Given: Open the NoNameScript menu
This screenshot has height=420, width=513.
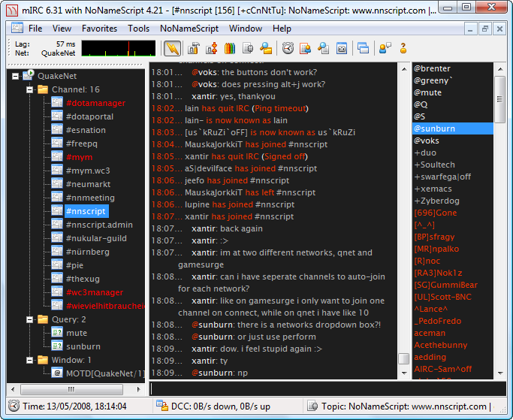Looking at the screenshot, I should 189,29.
